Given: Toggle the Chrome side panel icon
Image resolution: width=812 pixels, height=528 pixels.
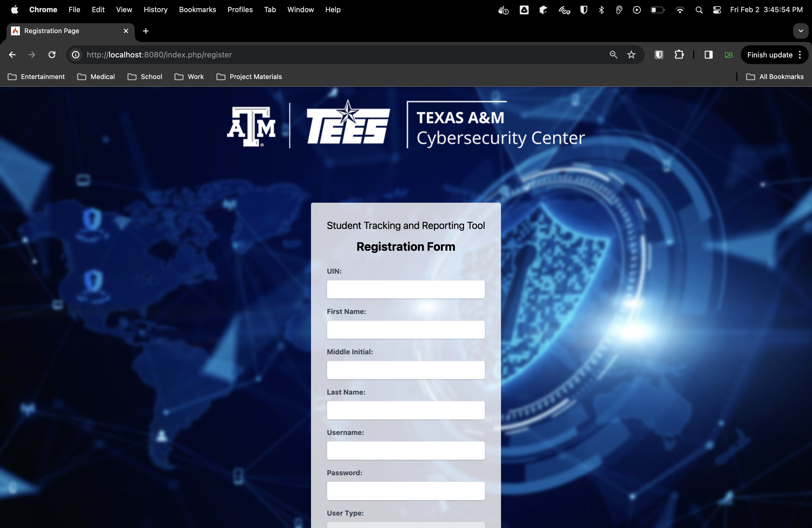Looking at the screenshot, I should (708, 55).
